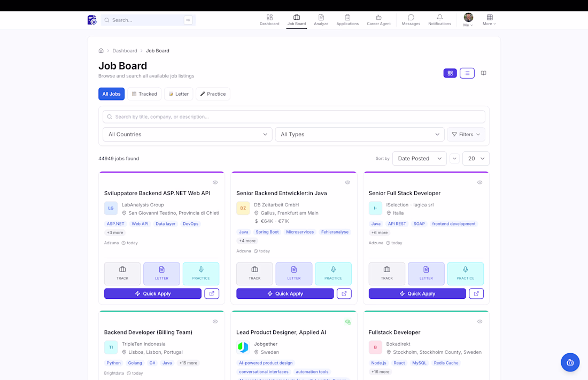Click the top Search field
Screen dimensions: 588x380
coord(148,20)
